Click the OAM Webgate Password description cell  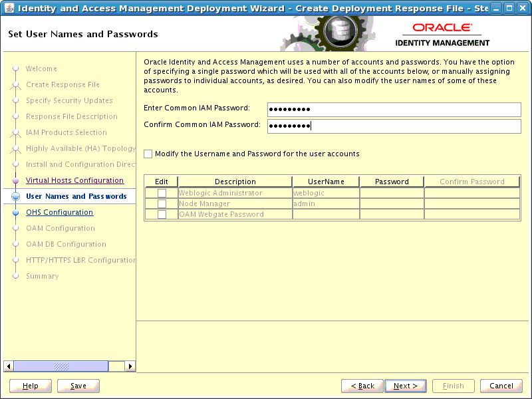coord(235,214)
